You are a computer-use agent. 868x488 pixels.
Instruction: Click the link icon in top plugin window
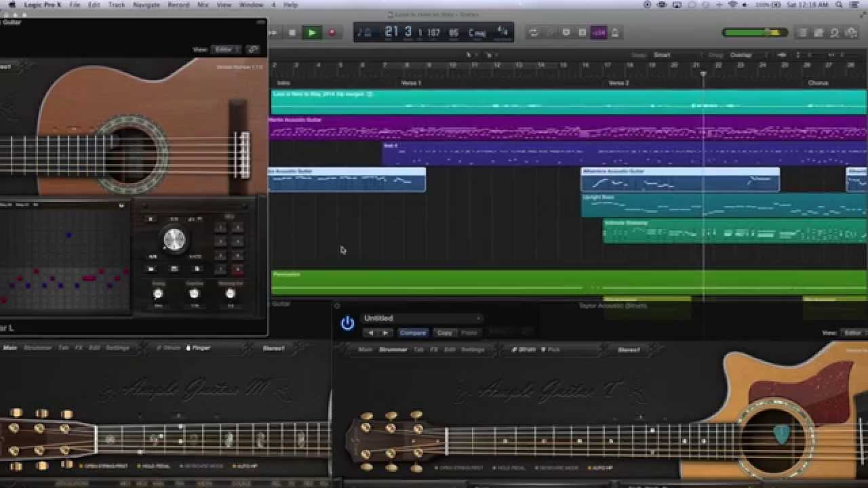253,49
